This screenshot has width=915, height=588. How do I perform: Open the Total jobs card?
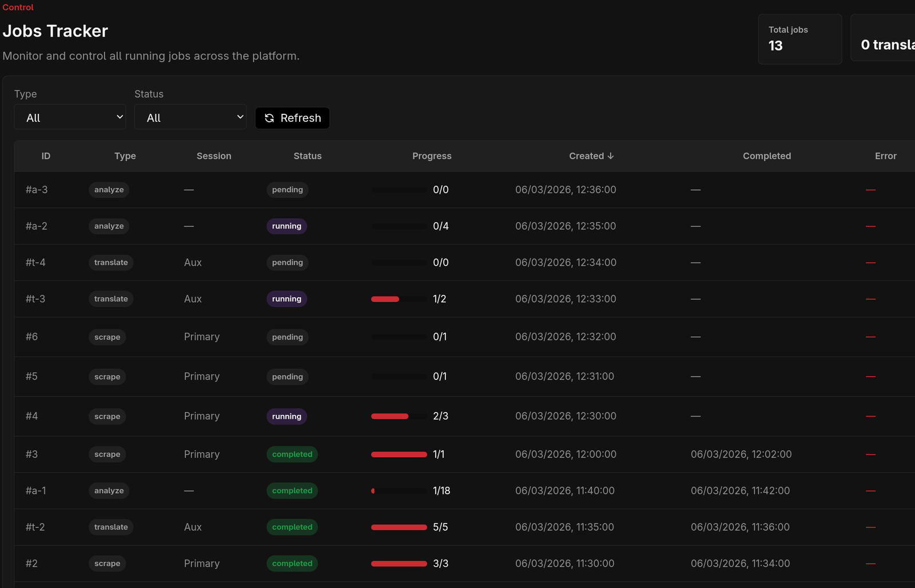point(799,39)
